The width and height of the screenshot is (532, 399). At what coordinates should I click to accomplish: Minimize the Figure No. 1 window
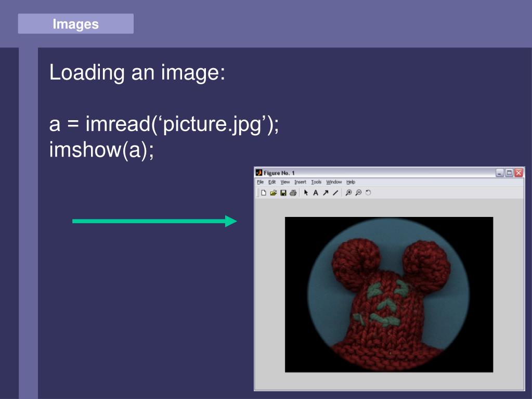pos(500,173)
